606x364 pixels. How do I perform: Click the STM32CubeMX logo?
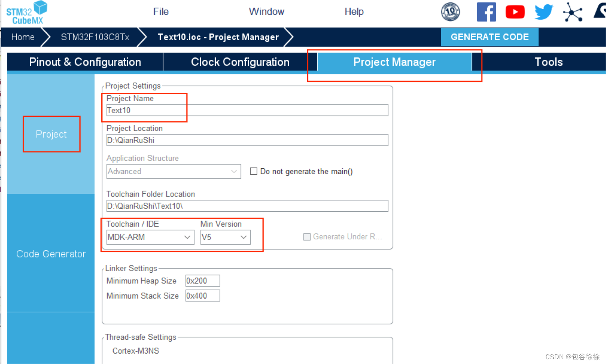(x=26, y=12)
